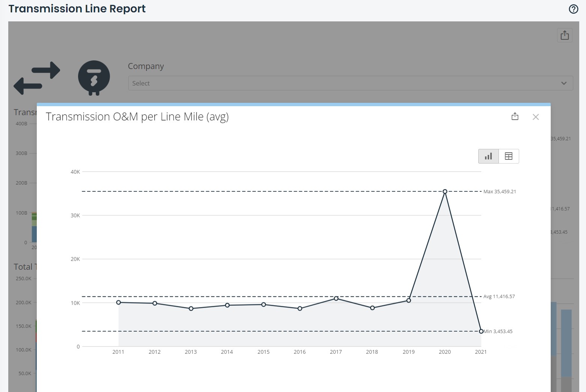Close the Transmission O&M chart modal
Screen dimensions: 586x392
pos(536,117)
